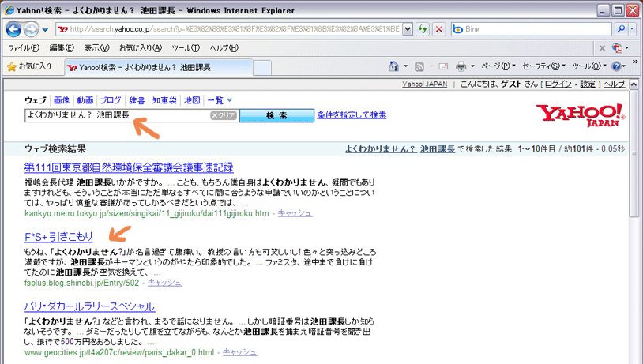Open the ファイル(F) menu

tap(24, 48)
